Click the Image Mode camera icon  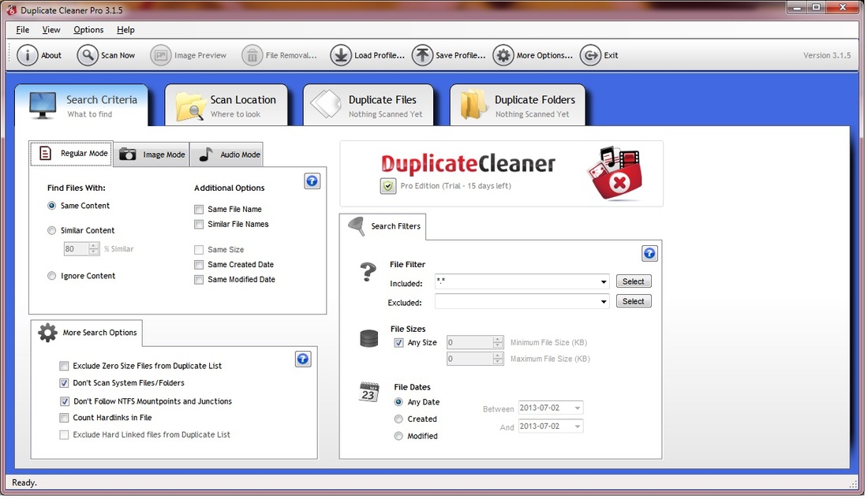[127, 155]
